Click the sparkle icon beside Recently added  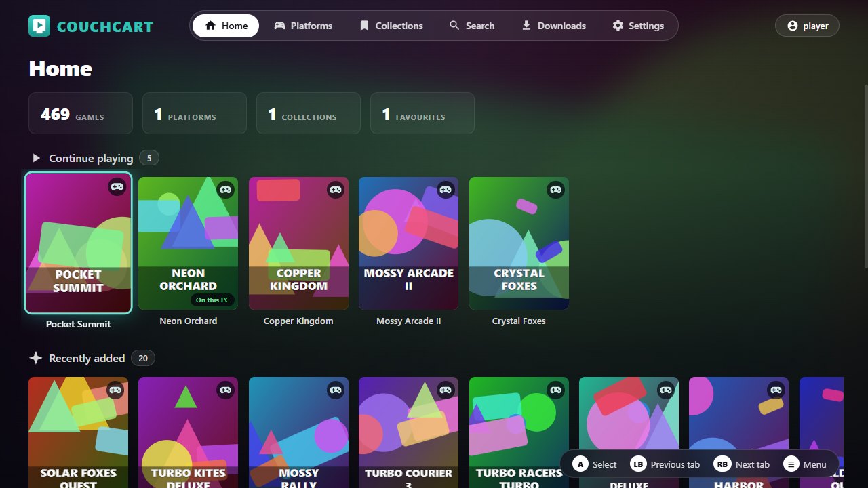pos(36,358)
